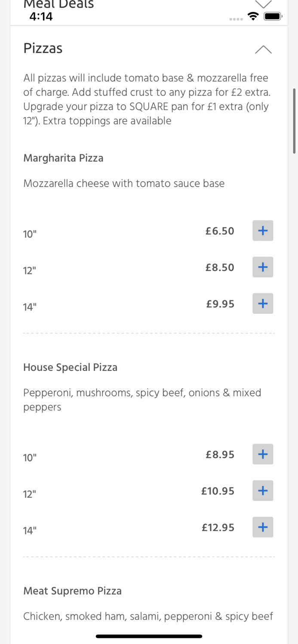This screenshot has width=298, height=644.
Task: Tap the battery indicator in status bar
Action: click(x=273, y=16)
